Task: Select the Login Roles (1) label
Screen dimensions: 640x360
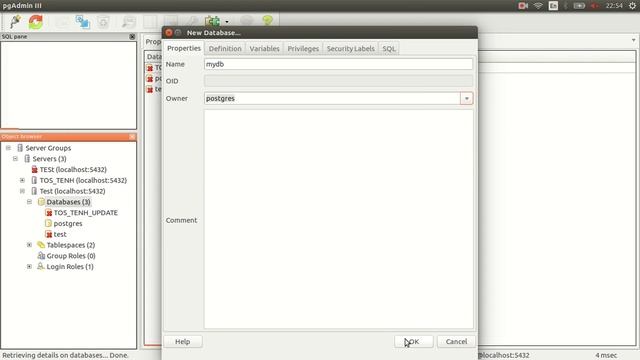Action: 70,267
